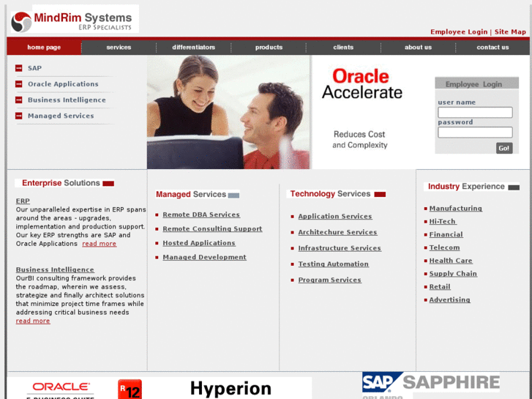
Task: Click the red R12 icon
Action: point(130,389)
